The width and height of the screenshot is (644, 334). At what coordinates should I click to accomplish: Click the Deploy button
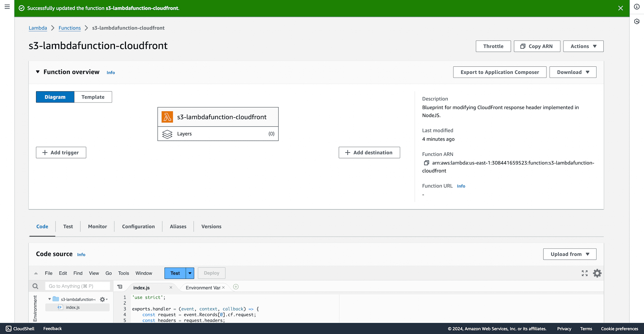point(212,273)
